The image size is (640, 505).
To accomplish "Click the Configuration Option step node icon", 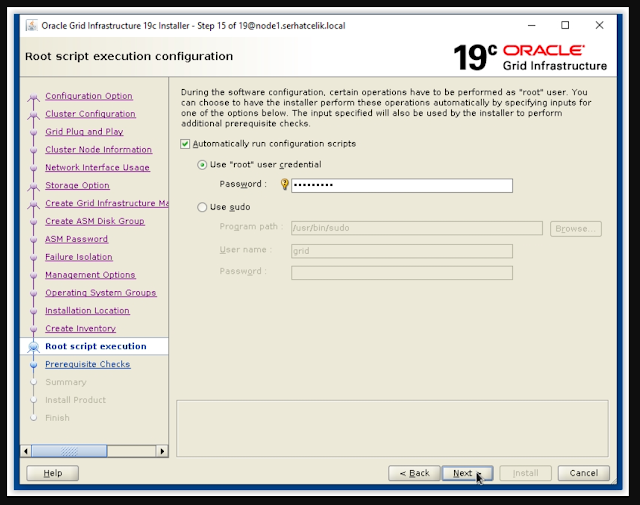I will (33, 97).
